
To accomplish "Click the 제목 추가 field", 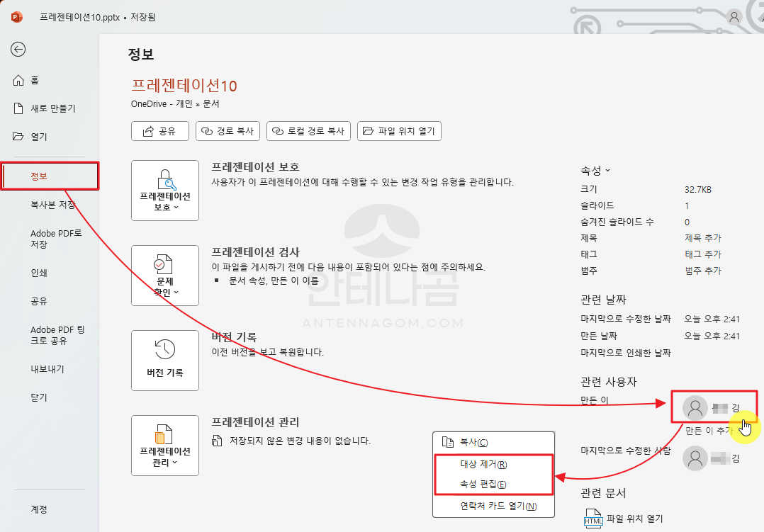I will click(x=702, y=238).
